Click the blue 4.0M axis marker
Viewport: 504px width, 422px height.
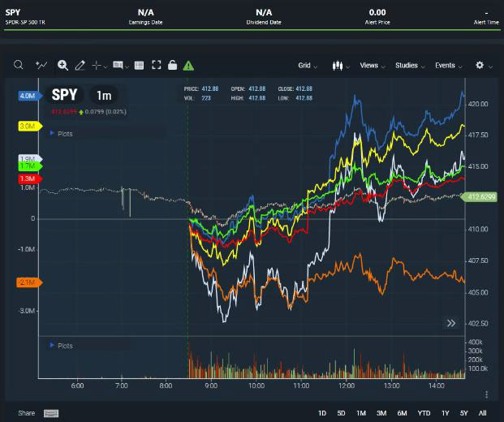coord(30,96)
